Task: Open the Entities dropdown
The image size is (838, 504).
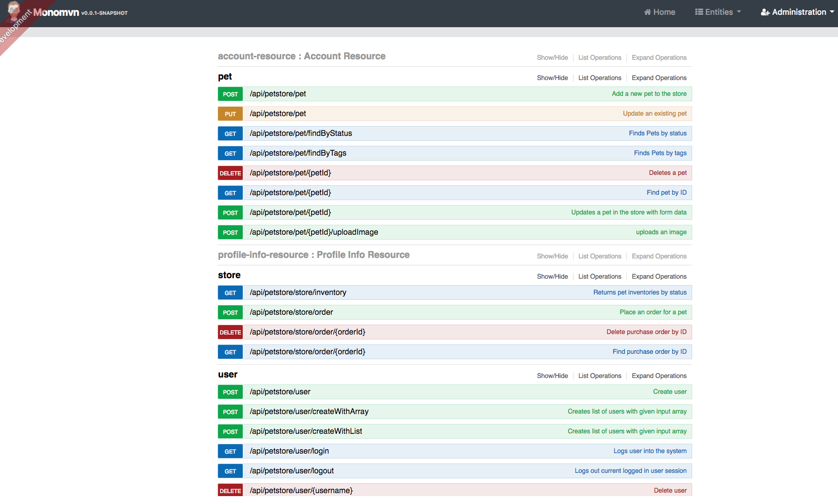Action: point(717,11)
